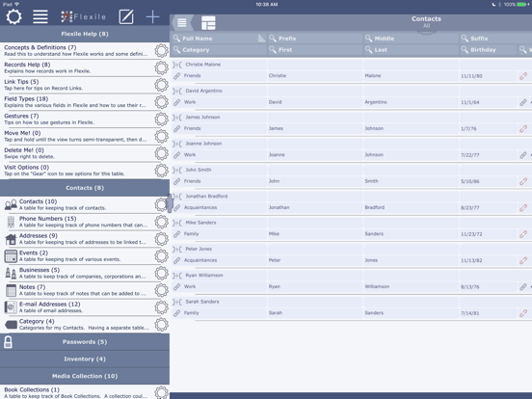Open the hamburger list menu icon
The height and width of the screenshot is (399, 532).
point(40,16)
